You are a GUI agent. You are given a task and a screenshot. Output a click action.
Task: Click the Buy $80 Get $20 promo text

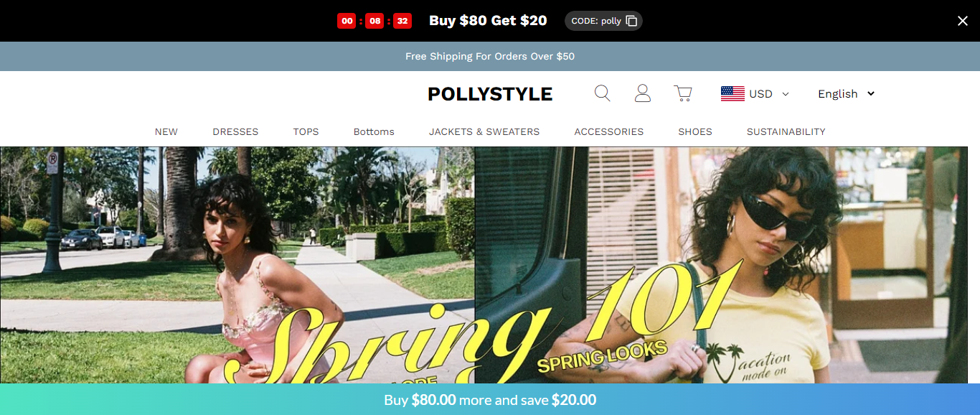488,21
